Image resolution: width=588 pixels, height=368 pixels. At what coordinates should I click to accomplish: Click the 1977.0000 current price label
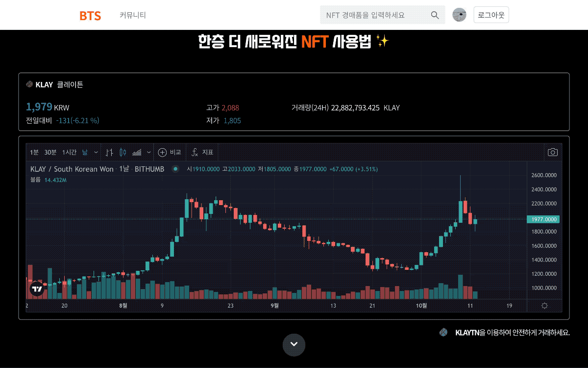[x=543, y=219]
